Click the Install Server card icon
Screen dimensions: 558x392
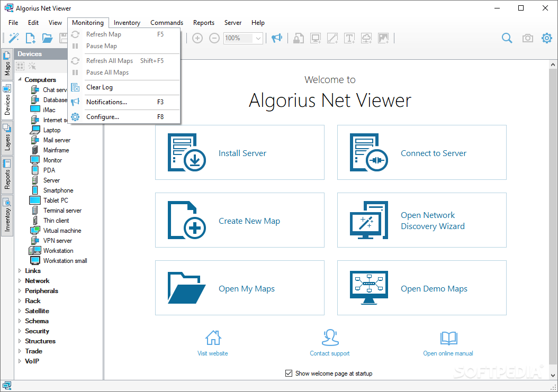point(186,152)
